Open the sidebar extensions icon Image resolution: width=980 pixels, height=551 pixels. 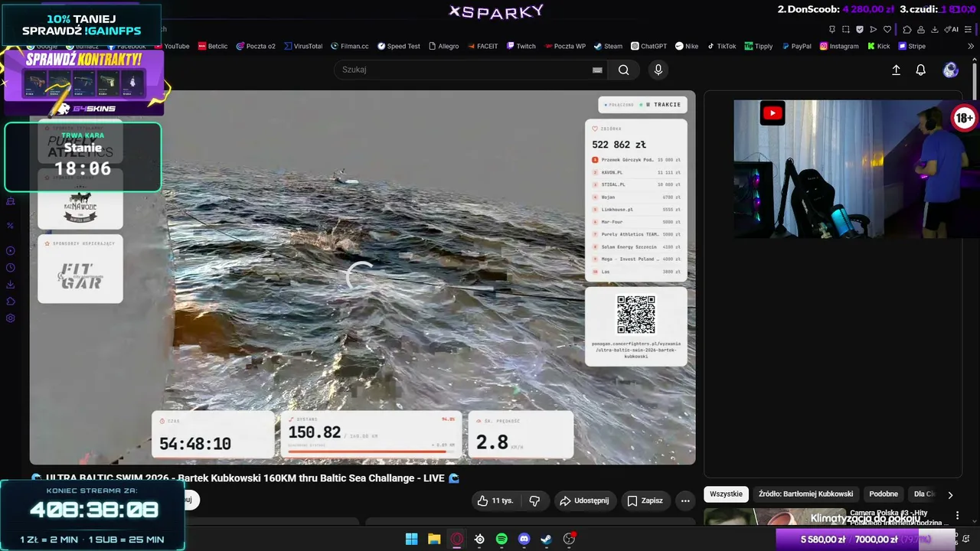(x=11, y=302)
